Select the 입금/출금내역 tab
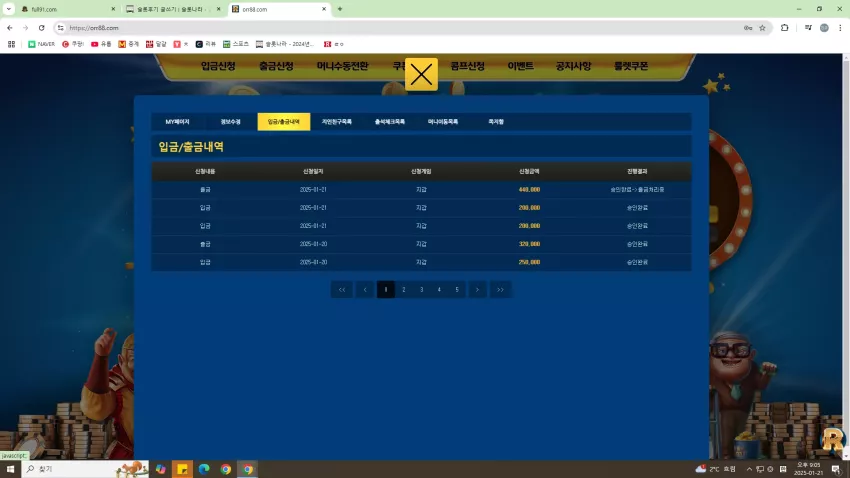Viewport: 850px width, 478px height. [284, 122]
